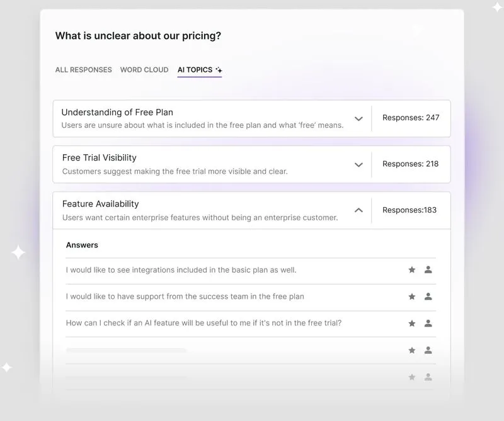Screen dimensions: 504x421
Task: Click the star icon on the fourth answer row
Action: [x=411, y=350]
